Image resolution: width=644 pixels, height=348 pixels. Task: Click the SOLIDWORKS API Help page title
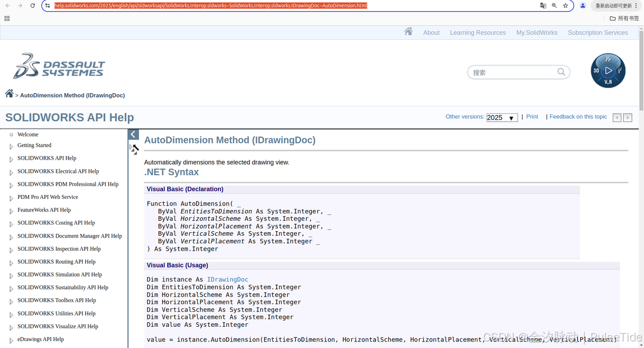pos(69,117)
